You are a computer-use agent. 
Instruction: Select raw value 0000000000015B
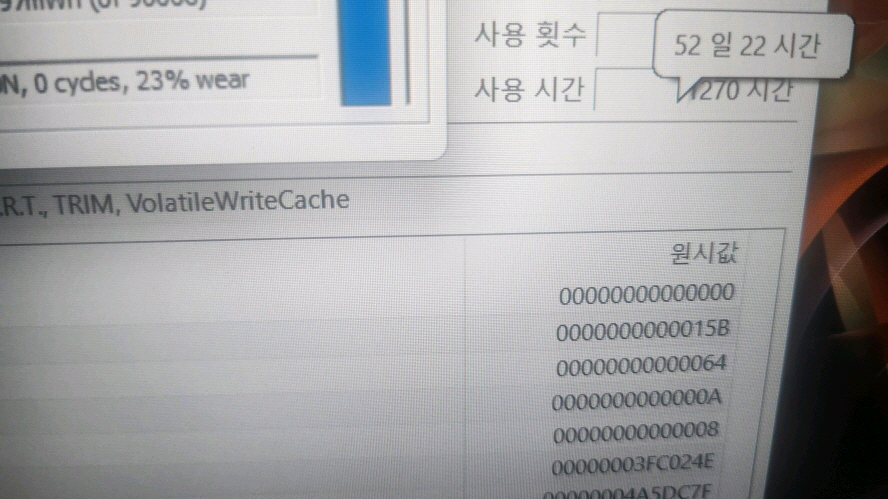coord(643,331)
